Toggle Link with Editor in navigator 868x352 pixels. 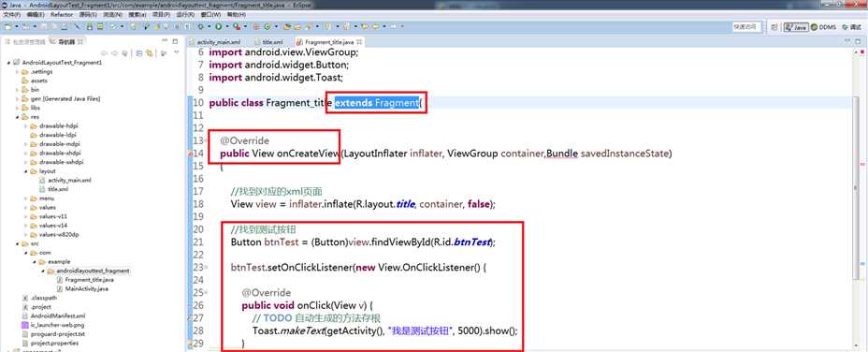pyautogui.click(x=149, y=53)
